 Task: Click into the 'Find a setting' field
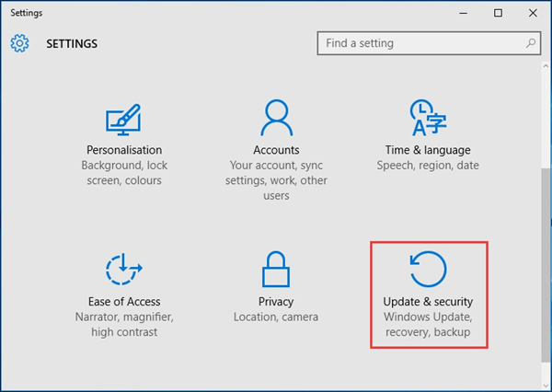point(429,43)
